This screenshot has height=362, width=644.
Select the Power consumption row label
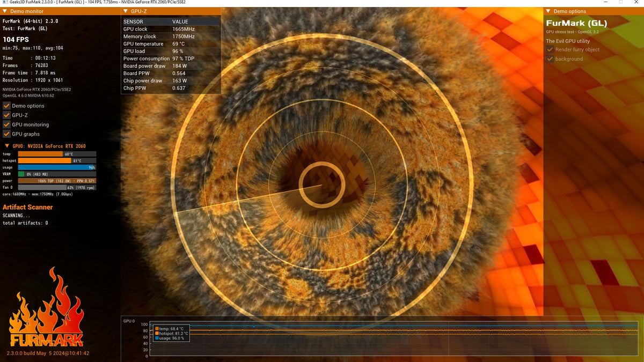tap(147, 58)
